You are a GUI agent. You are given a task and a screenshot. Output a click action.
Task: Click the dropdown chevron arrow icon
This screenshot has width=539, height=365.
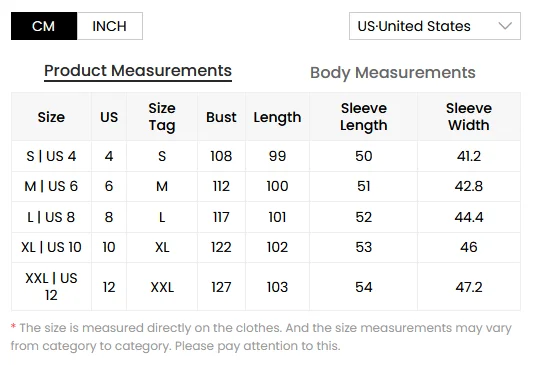(505, 26)
